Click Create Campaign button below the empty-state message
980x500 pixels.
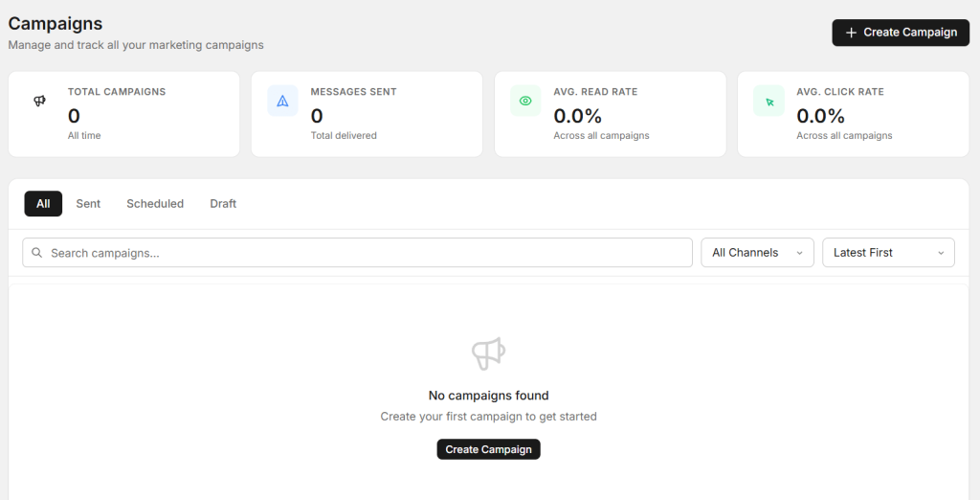(488, 449)
